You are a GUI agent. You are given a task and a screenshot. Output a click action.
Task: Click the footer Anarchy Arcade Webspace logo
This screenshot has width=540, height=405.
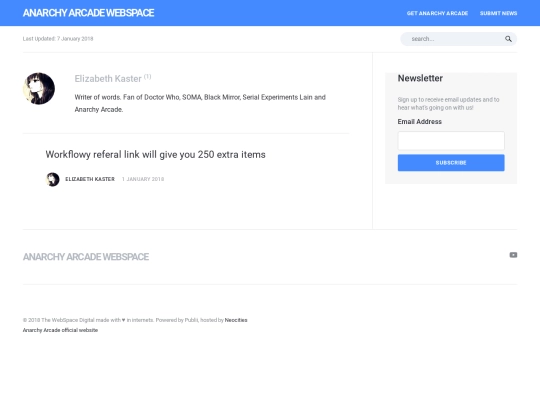tap(86, 257)
